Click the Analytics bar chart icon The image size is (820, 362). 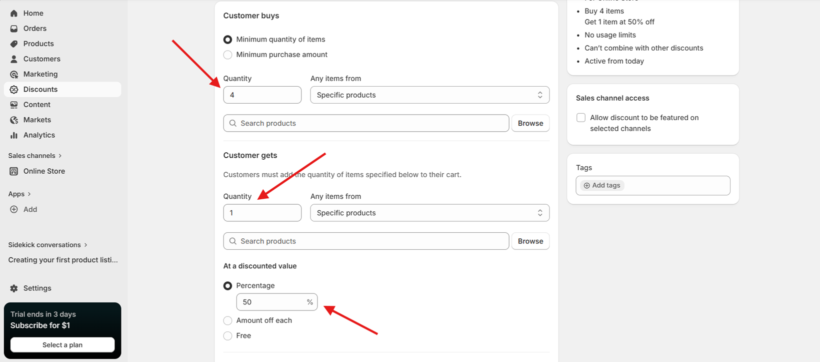(x=14, y=135)
